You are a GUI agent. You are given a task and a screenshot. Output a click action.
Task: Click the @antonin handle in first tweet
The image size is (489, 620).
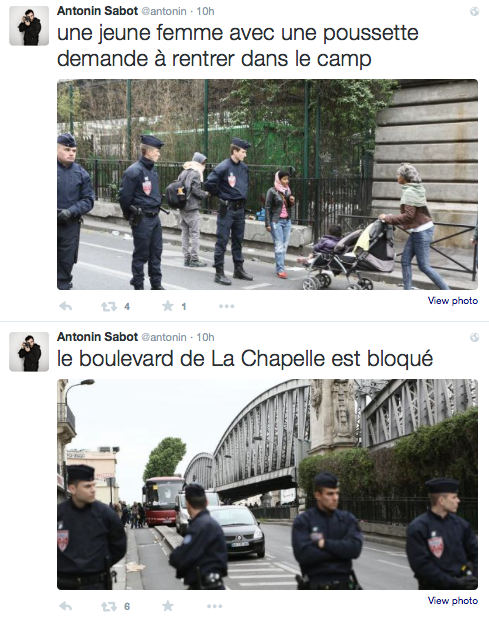tap(164, 11)
